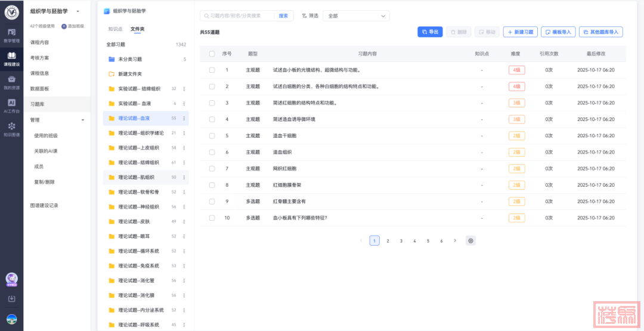Click the 习题内容 search input field

point(239,16)
